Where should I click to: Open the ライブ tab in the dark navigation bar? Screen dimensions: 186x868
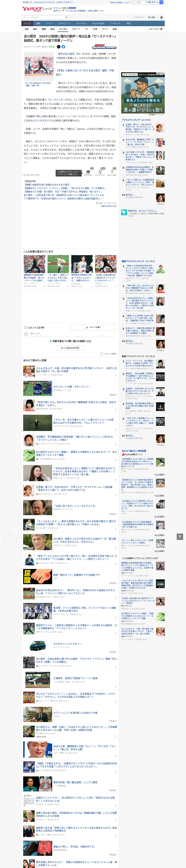(x=49, y=24)
